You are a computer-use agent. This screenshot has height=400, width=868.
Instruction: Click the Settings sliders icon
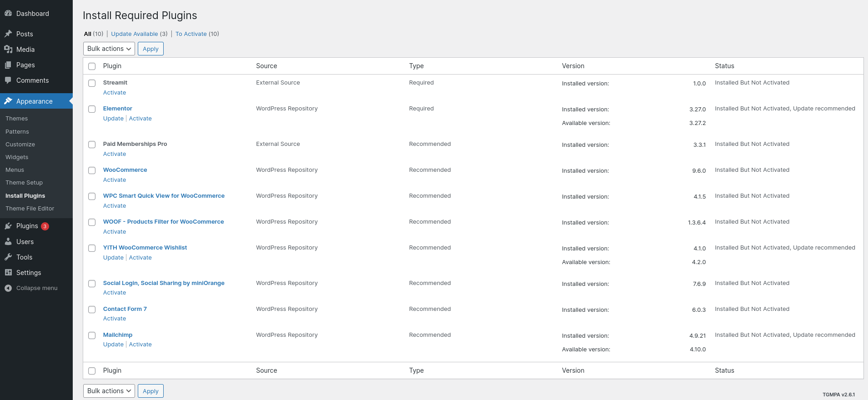[8, 273]
